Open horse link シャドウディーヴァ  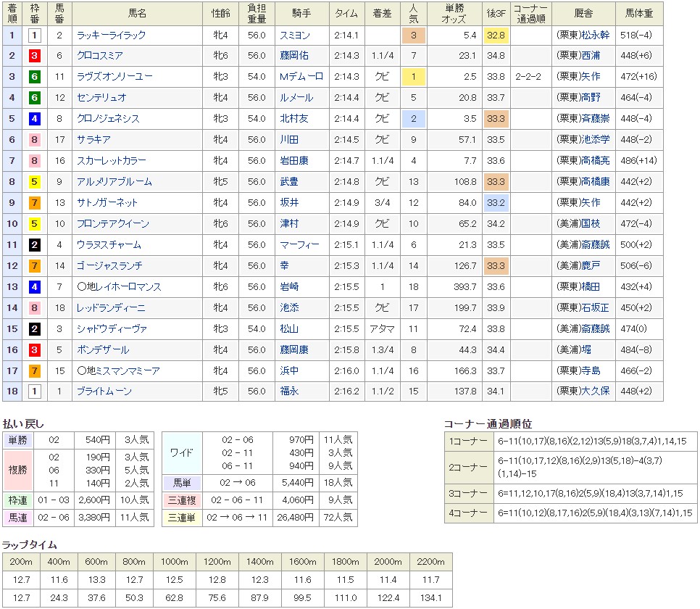(112, 329)
